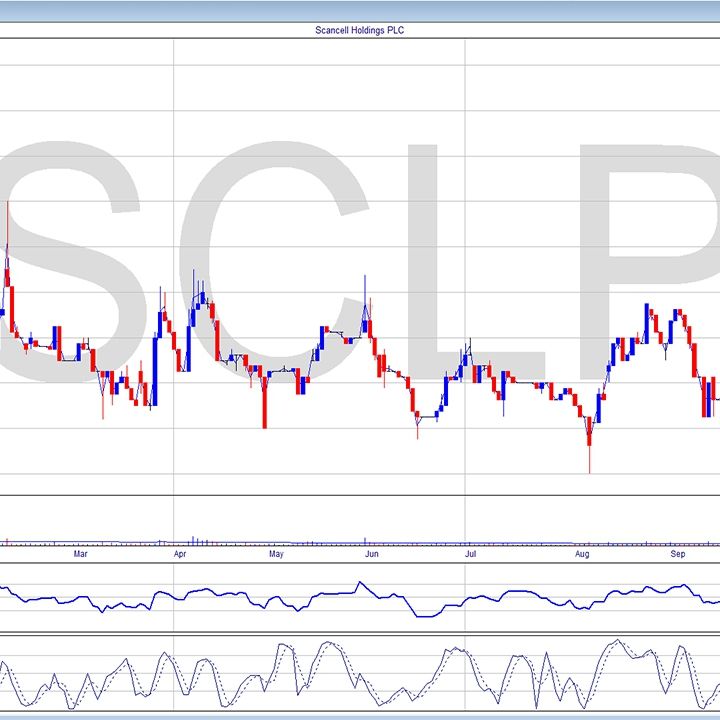Select the stochastic oscillator panel at the bottom

pyautogui.click(x=360, y=675)
